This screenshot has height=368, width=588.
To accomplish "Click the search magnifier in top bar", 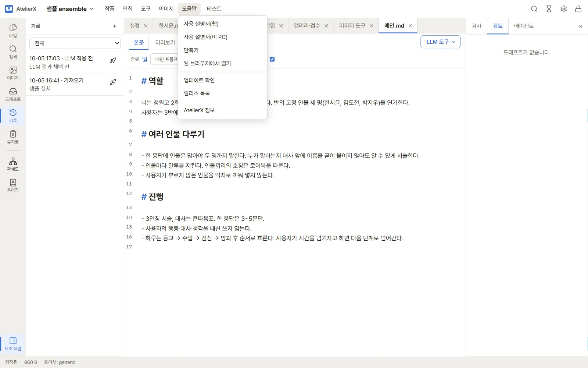I will click(x=534, y=9).
